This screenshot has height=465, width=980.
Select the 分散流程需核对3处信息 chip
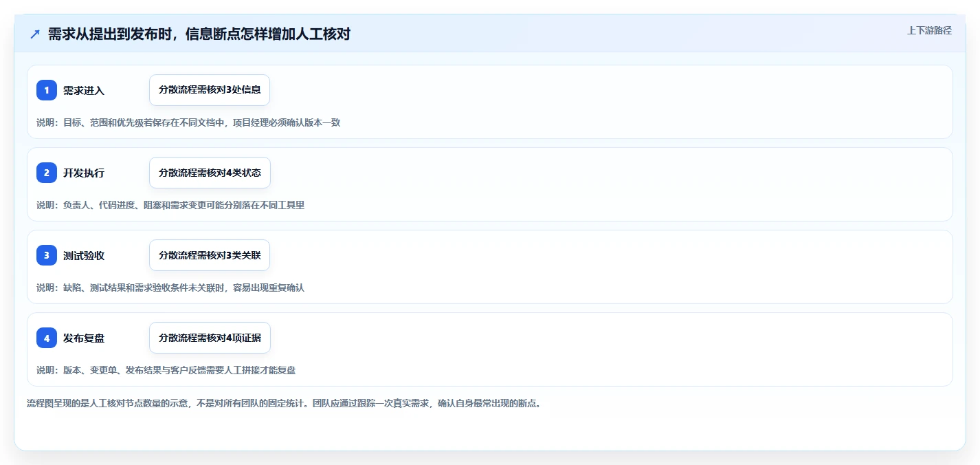point(210,90)
